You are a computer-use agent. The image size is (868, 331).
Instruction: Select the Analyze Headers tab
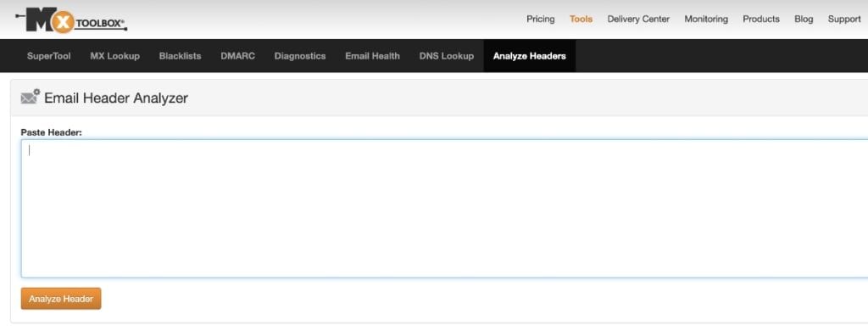coord(529,56)
